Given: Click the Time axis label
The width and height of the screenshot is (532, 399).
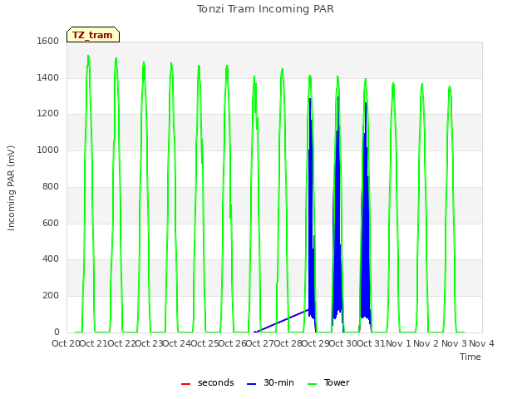Looking at the screenshot, I should [x=470, y=357].
